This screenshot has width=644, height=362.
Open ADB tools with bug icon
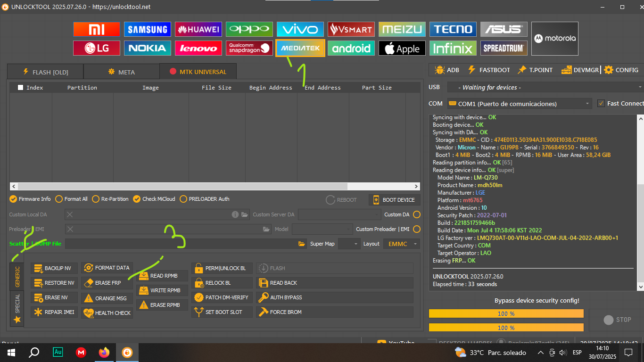[446, 70]
